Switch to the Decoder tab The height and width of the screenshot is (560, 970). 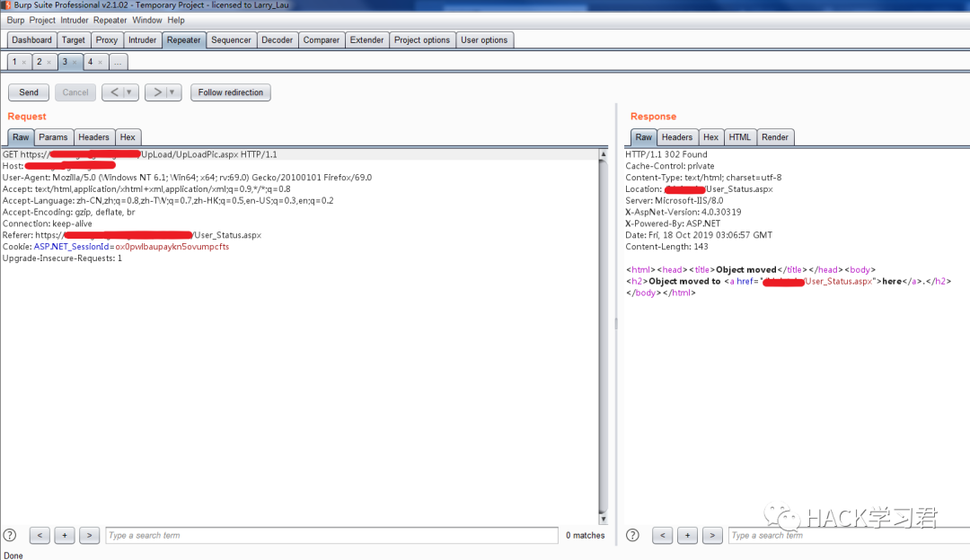278,40
